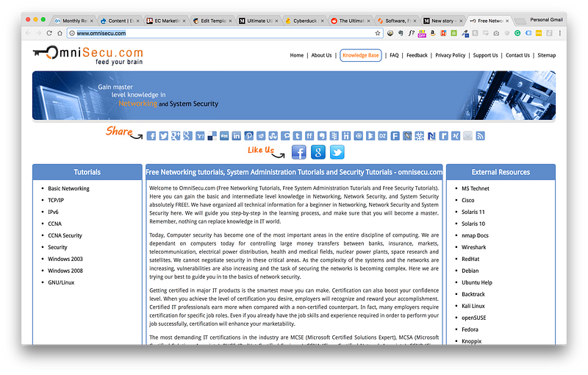Share page via Pinterest share icon
This screenshot has width=588, height=375.
(248, 136)
